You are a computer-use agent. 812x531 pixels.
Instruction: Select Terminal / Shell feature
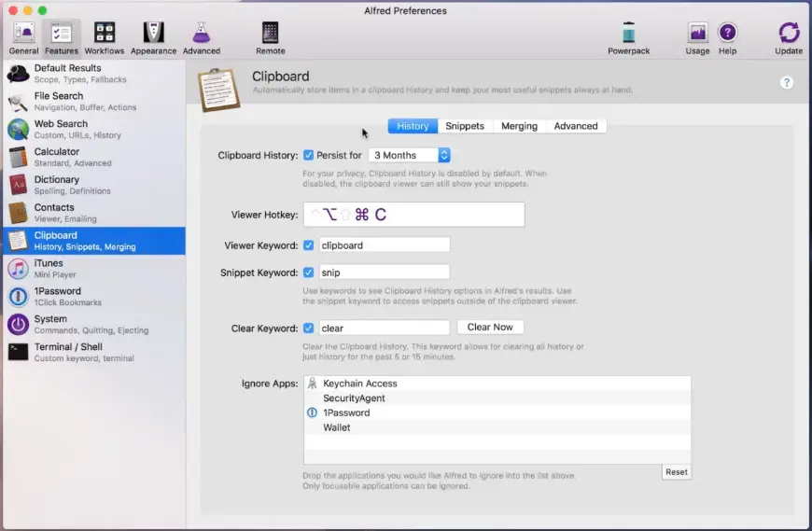coord(94,353)
